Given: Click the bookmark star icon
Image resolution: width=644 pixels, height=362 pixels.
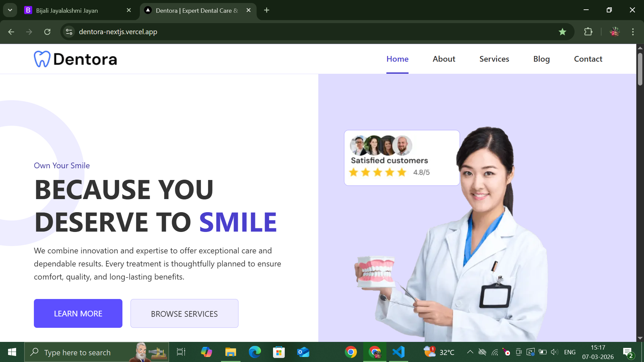Looking at the screenshot, I should tap(562, 32).
